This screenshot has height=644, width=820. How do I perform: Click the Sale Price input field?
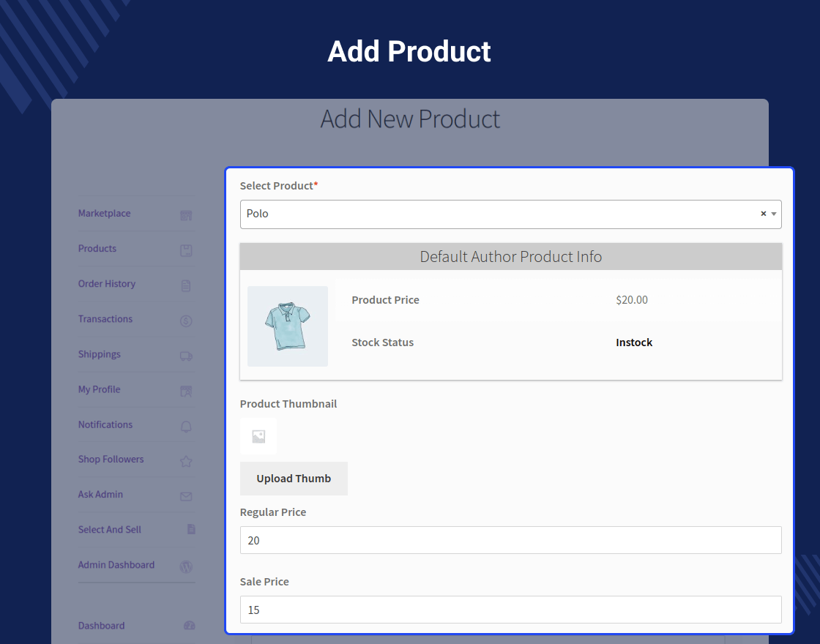tap(510, 610)
